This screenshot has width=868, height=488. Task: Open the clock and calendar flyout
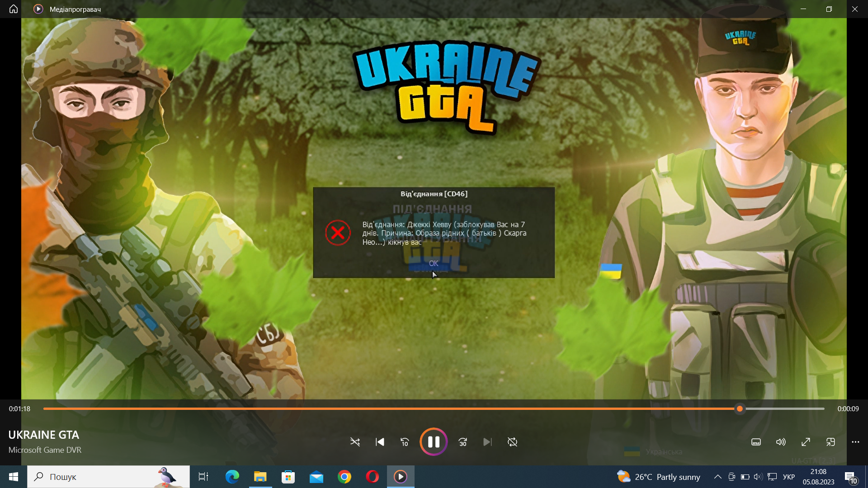point(819,477)
